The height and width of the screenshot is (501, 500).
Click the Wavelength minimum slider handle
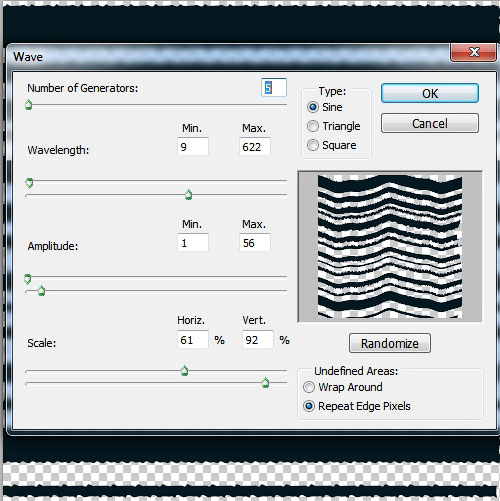[x=29, y=183]
